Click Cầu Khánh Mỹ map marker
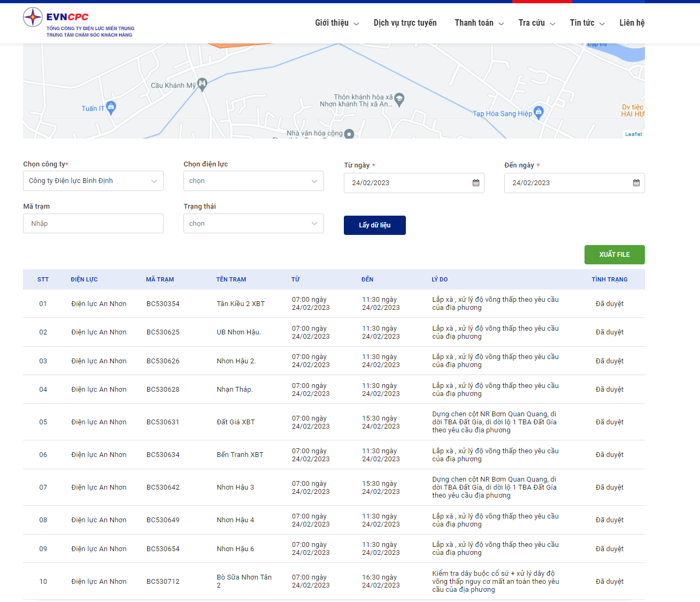Image resolution: width=700 pixels, height=602 pixels. (202, 83)
